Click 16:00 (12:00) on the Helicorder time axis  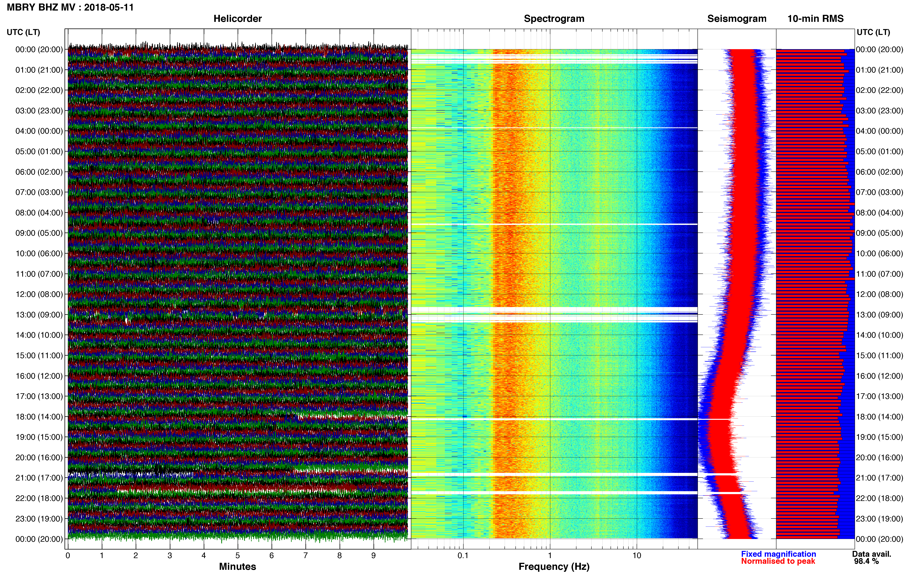pyautogui.click(x=39, y=376)
